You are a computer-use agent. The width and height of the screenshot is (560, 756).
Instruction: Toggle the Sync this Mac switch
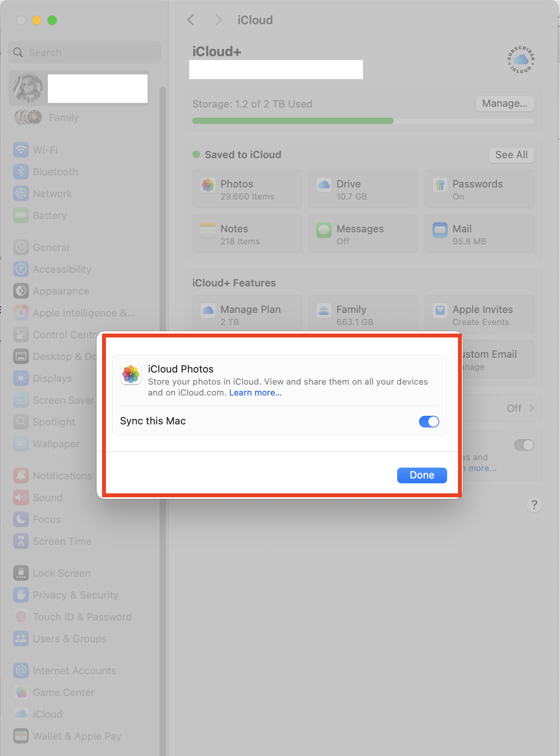pyautogui.click(x=429, y=422)
